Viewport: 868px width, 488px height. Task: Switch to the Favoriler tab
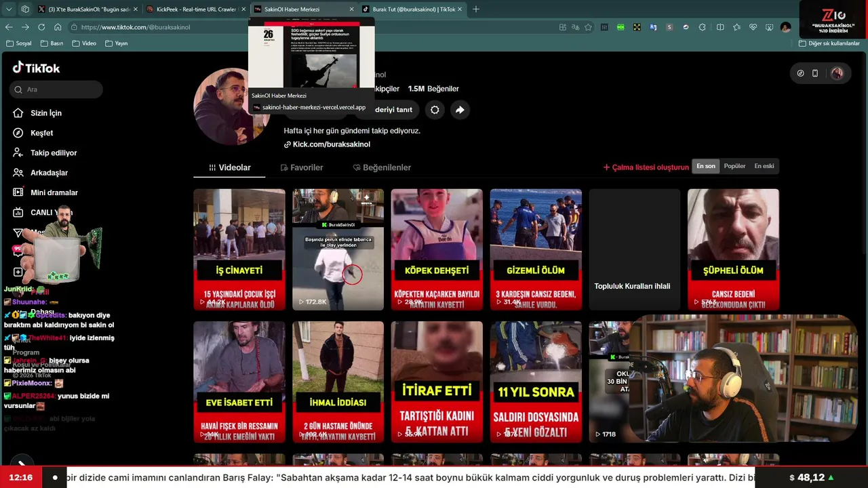[302, 167]
